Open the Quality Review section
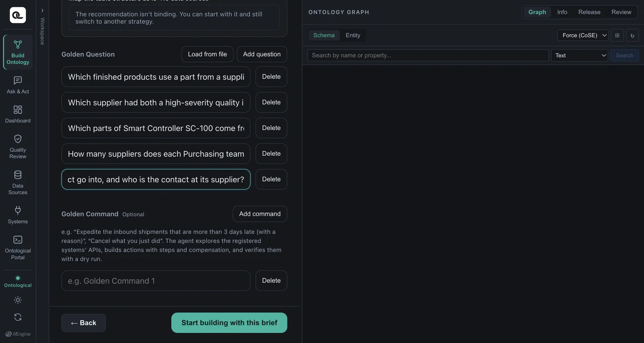This screenshot has width=644, height=343. pyautogui.click(x=18, y=147)
